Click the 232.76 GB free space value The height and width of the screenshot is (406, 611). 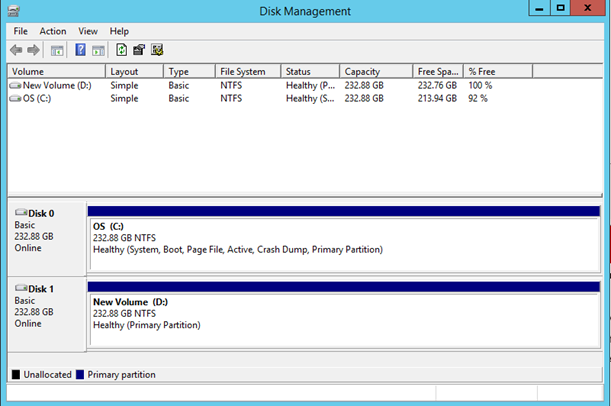437,85
